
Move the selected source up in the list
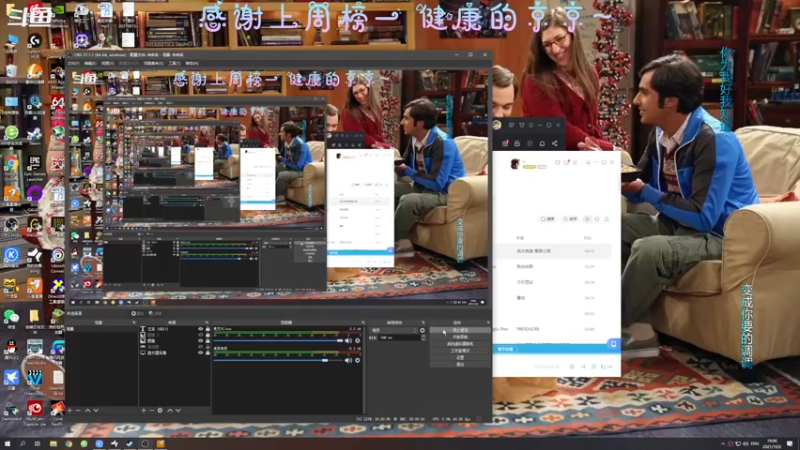coord(169,410)
